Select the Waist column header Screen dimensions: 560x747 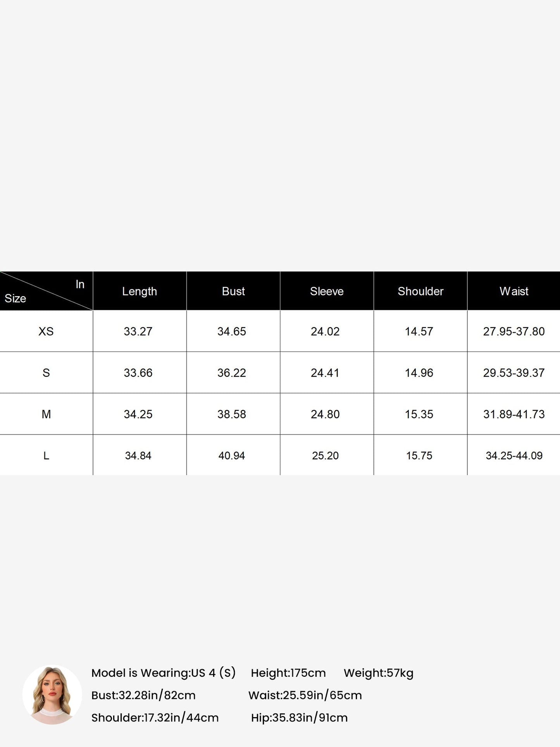(x=514, y=291)
